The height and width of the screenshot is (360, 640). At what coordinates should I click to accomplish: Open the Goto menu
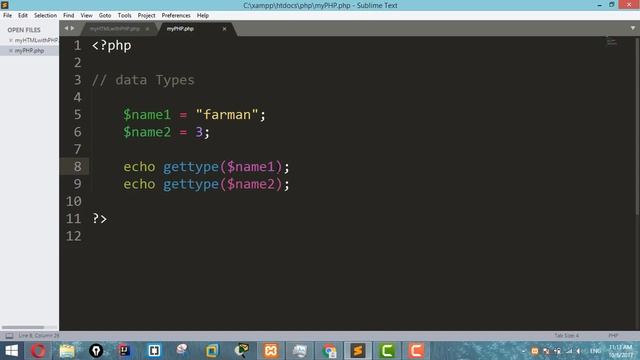point(105,15)
